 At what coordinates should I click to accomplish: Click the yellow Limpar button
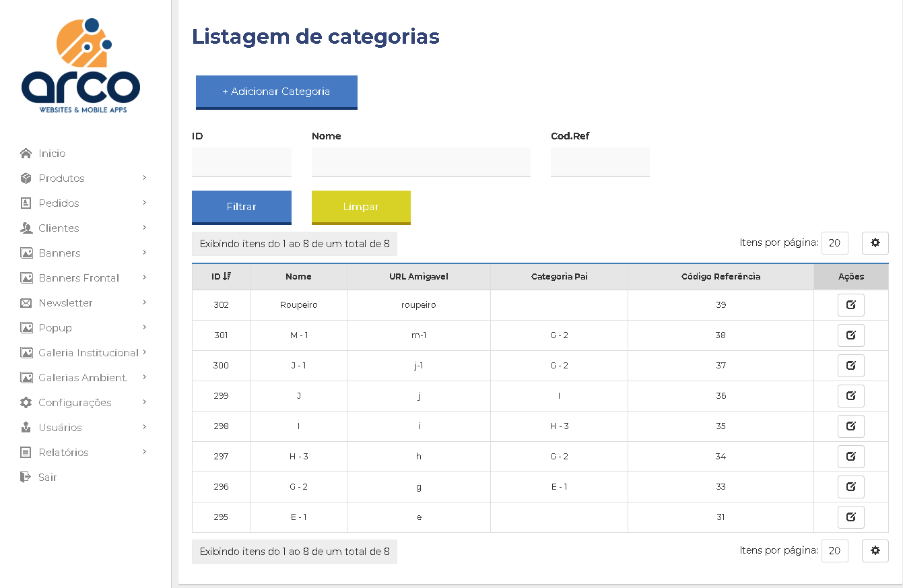pos(361,207)
